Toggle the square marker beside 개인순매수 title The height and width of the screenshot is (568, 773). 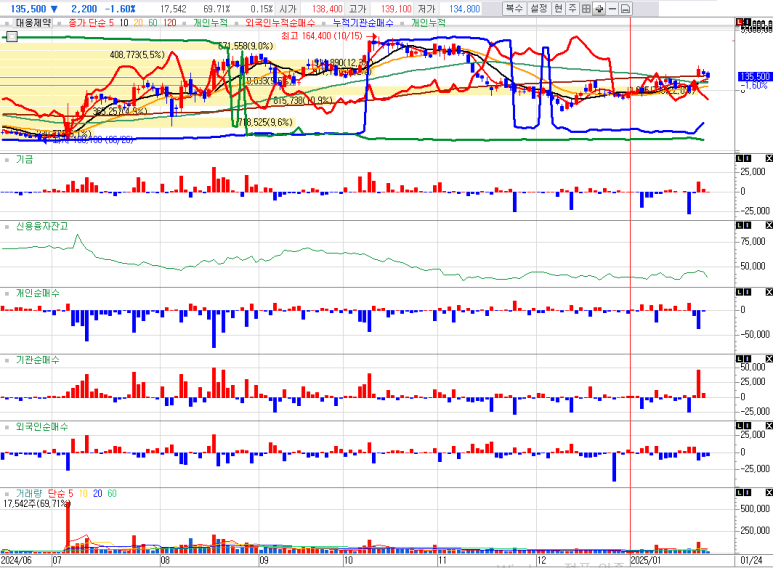coord(7,294)
